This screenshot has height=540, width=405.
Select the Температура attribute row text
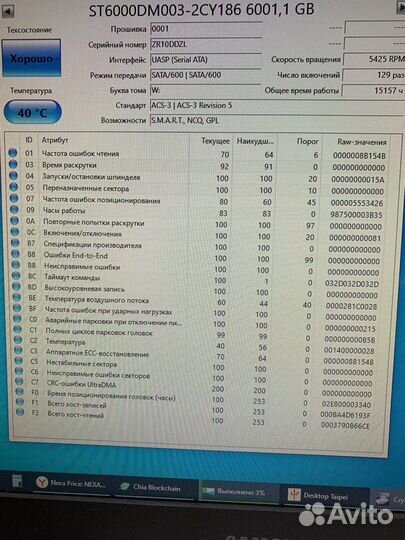coord(65,342)
